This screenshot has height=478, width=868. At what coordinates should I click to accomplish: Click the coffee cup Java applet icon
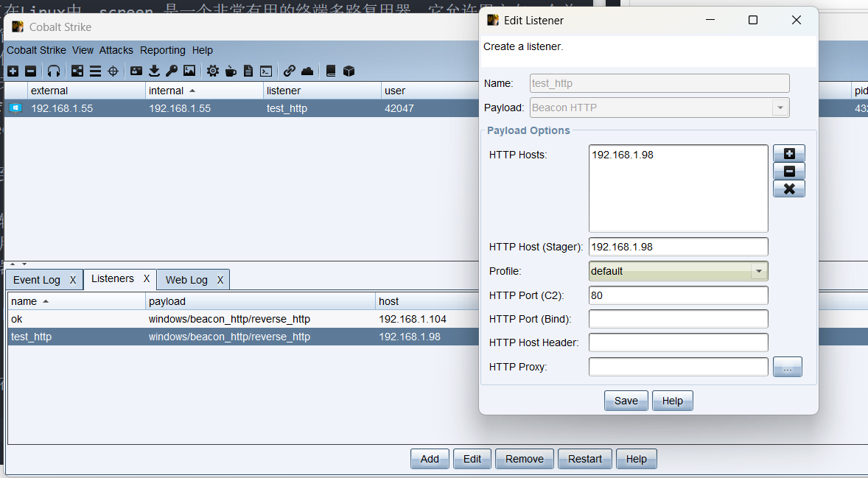(231, 71)
